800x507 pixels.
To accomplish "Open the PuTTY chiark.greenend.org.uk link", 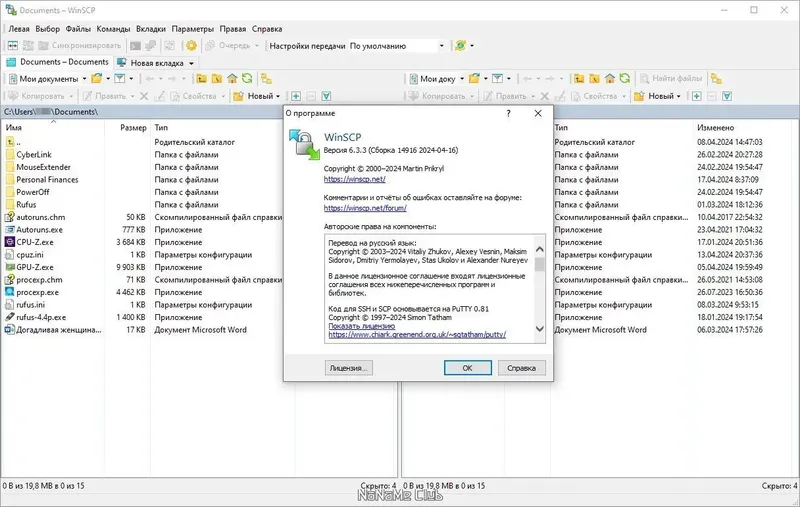I will [417, 335].
